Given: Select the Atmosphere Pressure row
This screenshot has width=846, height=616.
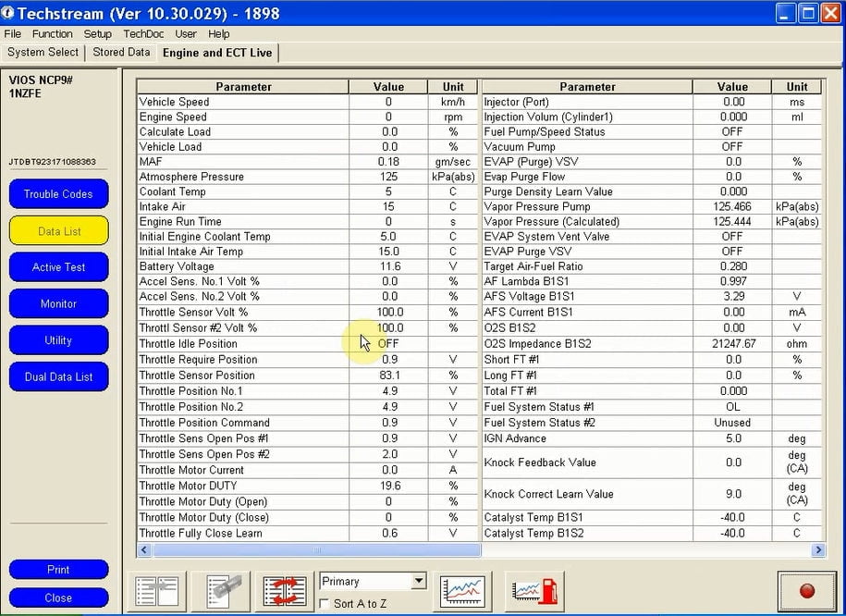Looking at the screenshot, I should [308, 177].
